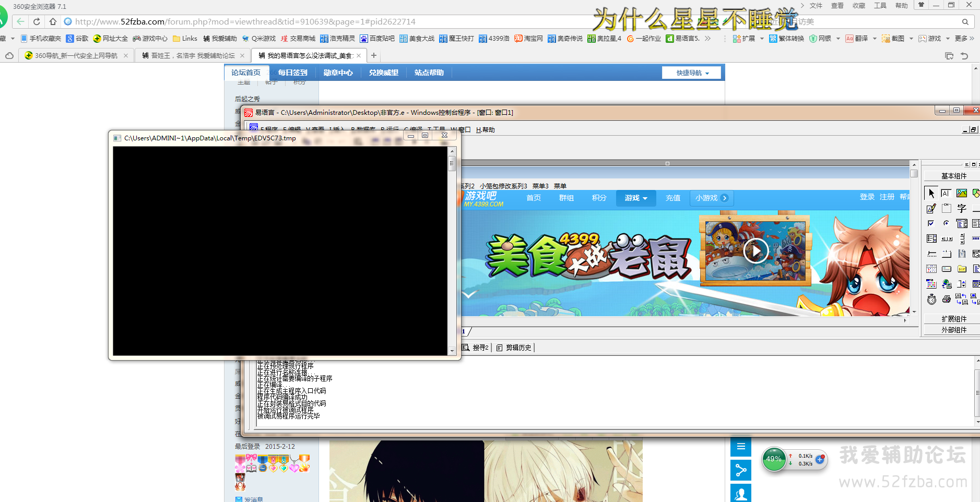Click the browser address URL field
This screenshot has height=502, width=980.
pyautogui.click(x=245, y=22)
